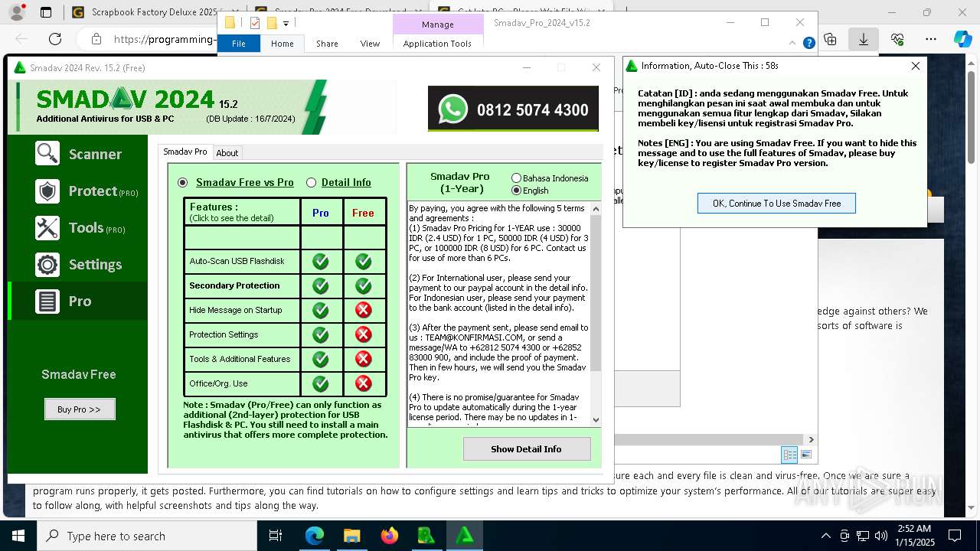The image size is (980, 551).
Task: Expand Explorer ribbon chevron
Action: tap(794, 43)
